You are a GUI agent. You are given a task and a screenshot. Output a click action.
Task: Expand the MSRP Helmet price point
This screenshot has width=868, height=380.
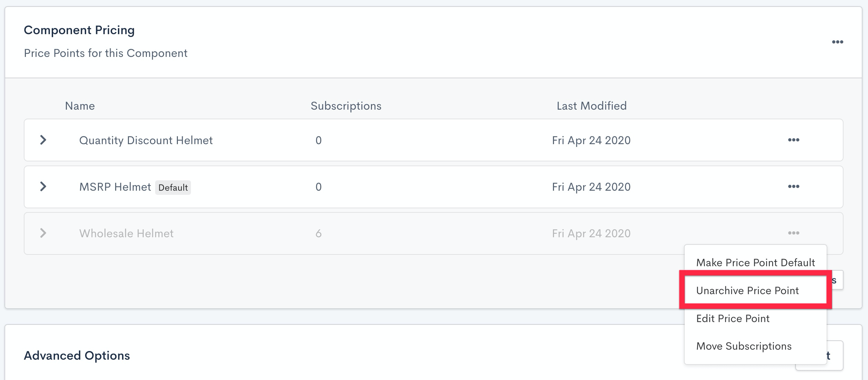pyautogui.click(x=43, y=187)
